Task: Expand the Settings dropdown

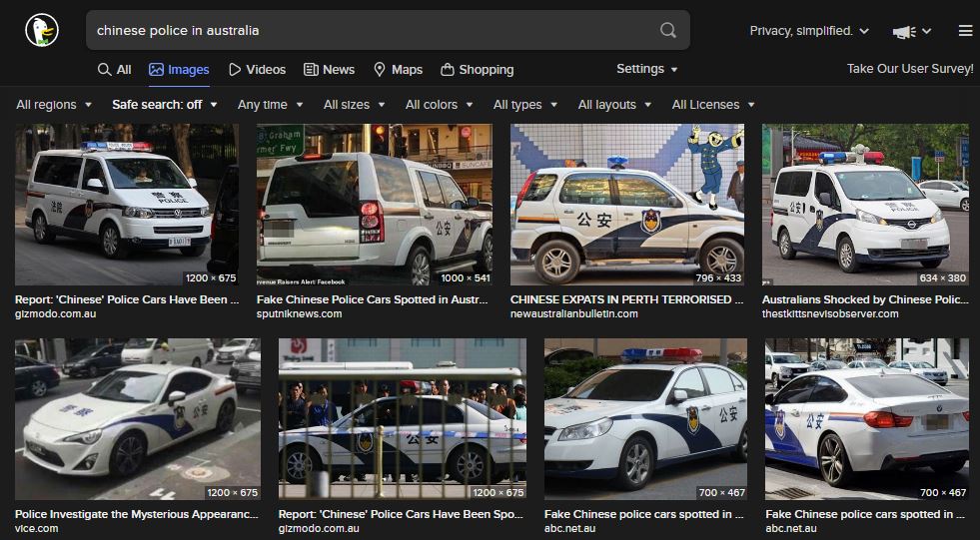Action: 647,69
